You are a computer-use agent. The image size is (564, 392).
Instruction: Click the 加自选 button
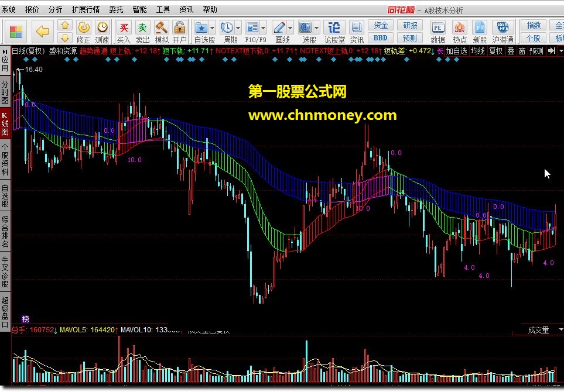(456, 51)
